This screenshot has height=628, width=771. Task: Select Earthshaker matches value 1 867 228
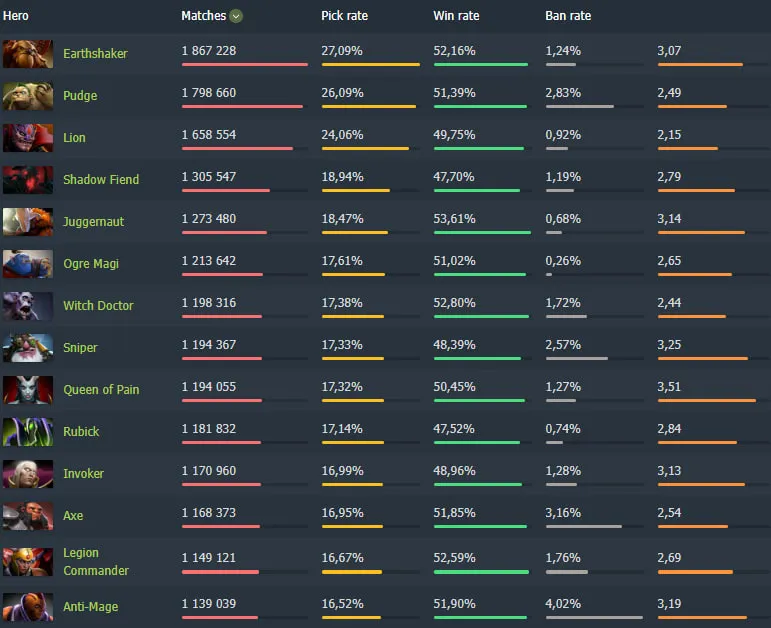209,51
